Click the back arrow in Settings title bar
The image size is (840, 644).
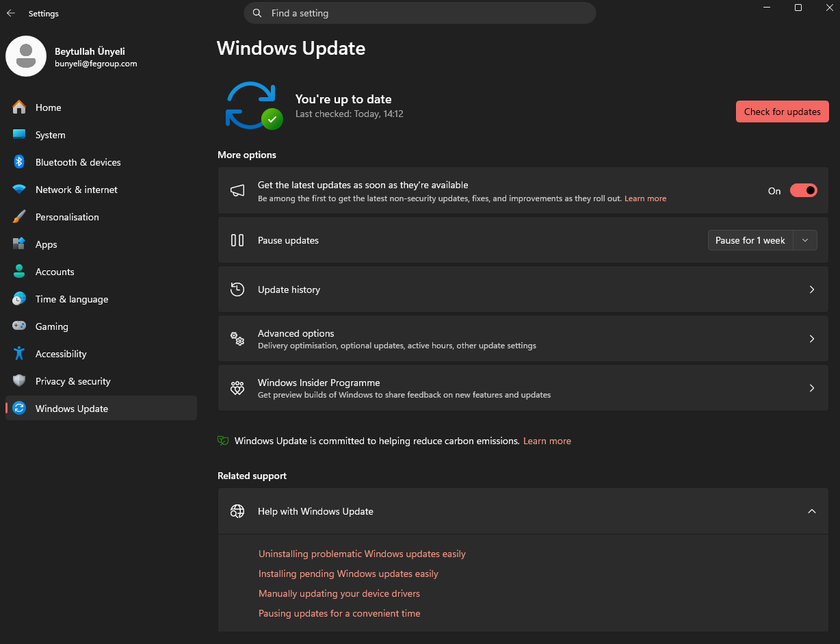coord(10,13)
